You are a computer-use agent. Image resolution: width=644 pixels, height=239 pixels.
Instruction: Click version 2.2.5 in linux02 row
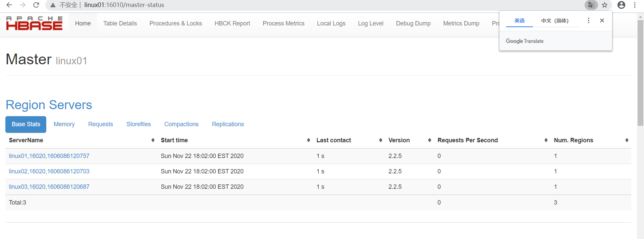coord(395,171)
